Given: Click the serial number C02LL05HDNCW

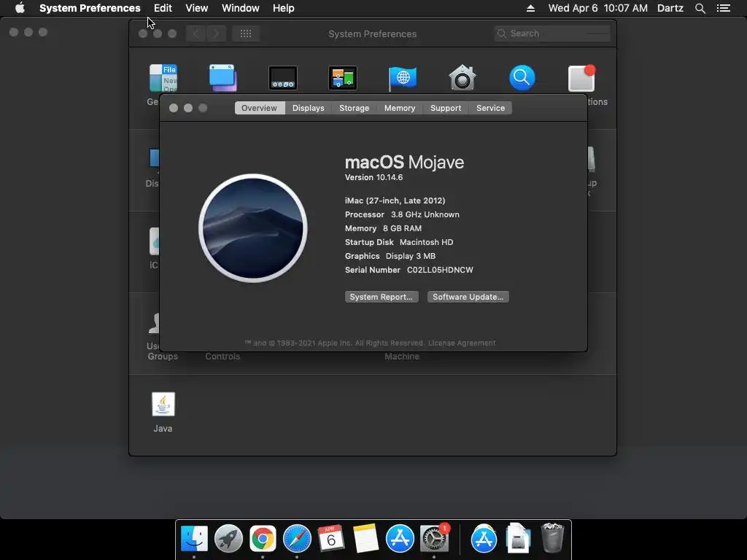Looking at the screenshot, I should (440, 270).
